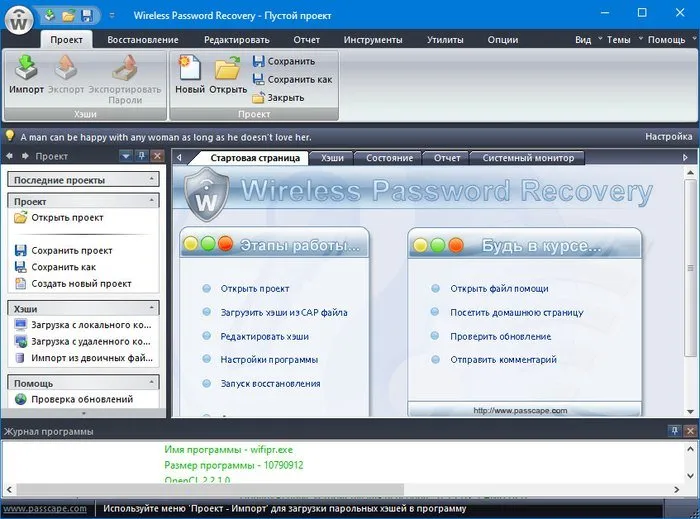Click the back arrow in Проект panel header
Image resolution: width=700 pixels, height=519 pixels.
coord(10,156)
